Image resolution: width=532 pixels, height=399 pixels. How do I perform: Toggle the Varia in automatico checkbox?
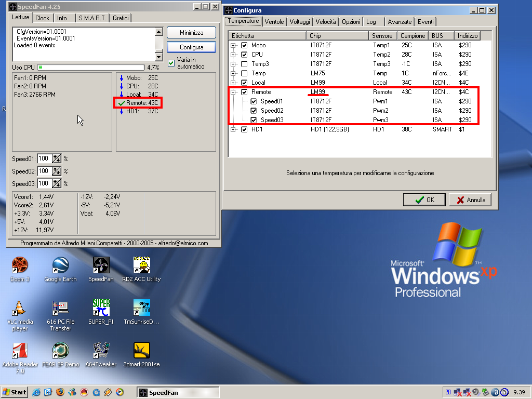(171, 63)
